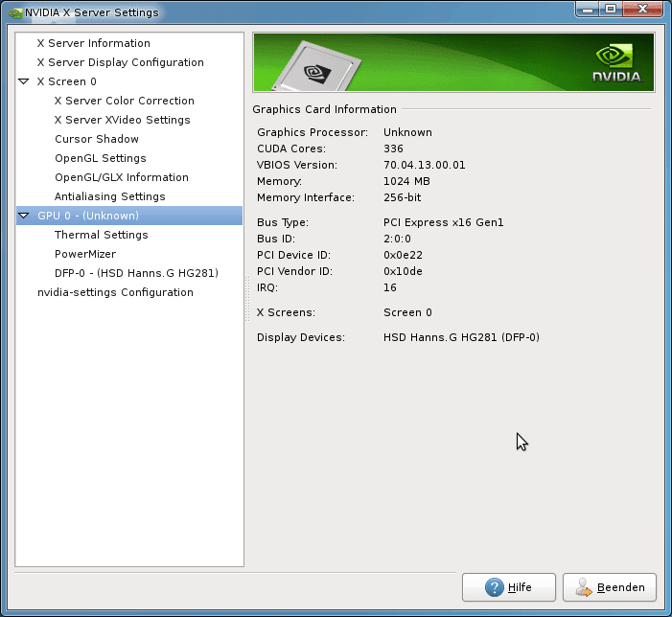This screenshot has width=672, height=617.
Task: Minimize the NVIDIA X Server Settings window
Action: point(588,9)
